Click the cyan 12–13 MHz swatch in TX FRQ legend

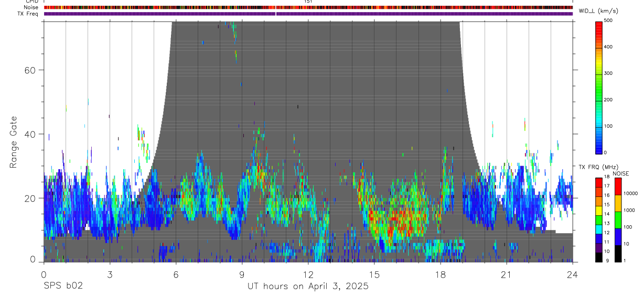pyautogui.click(x=599, y=228)
